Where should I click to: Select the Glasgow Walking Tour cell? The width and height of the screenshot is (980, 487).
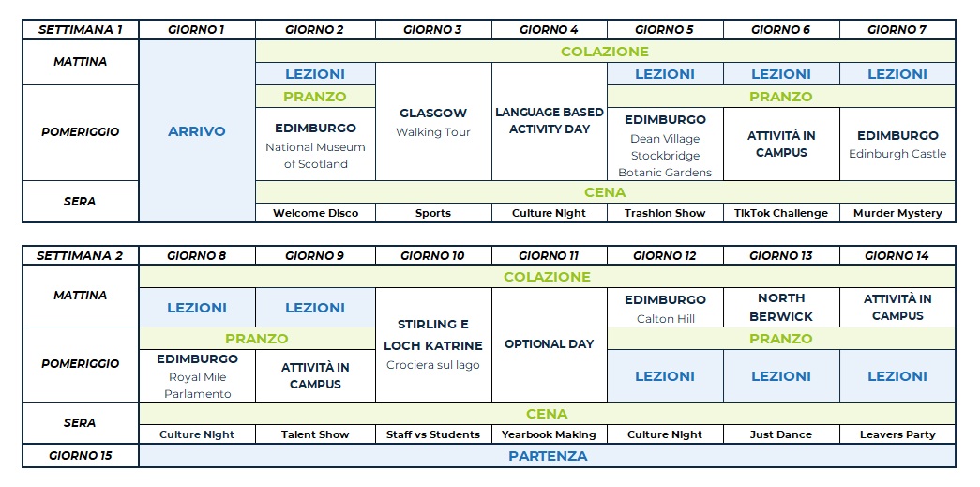tap(432, 122)
